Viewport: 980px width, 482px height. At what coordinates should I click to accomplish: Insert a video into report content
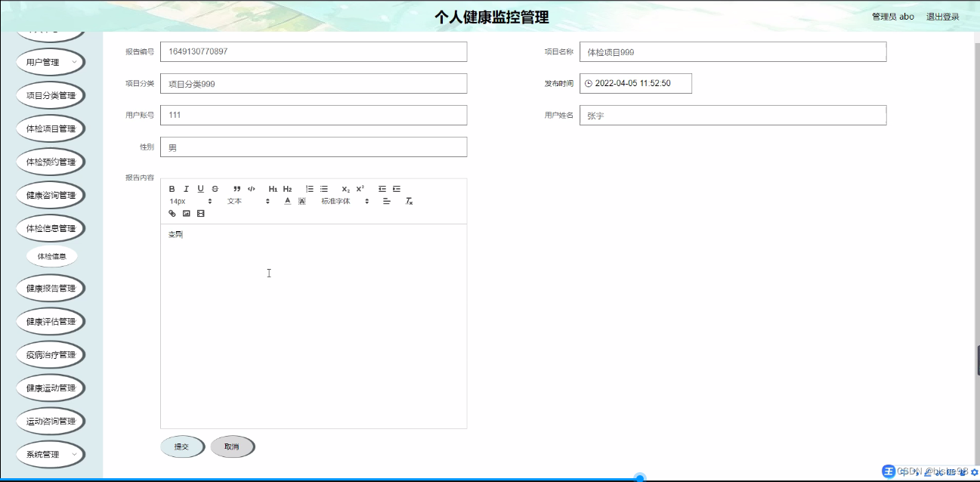(x=200, y=213)
